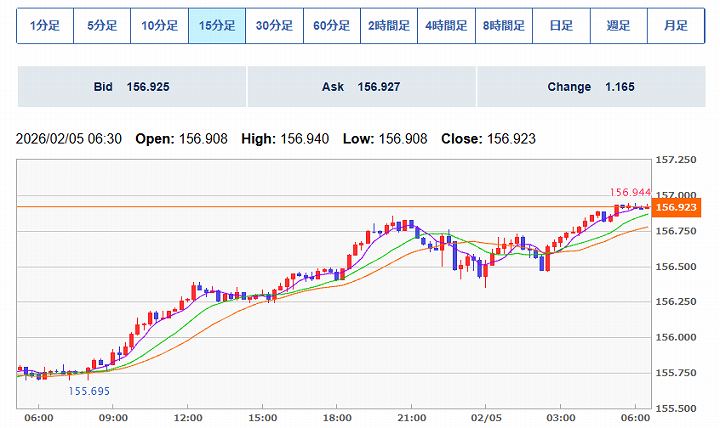Open the 日足 daily chart tab
The width and height of the screenshot is (720, 428).
560,26
